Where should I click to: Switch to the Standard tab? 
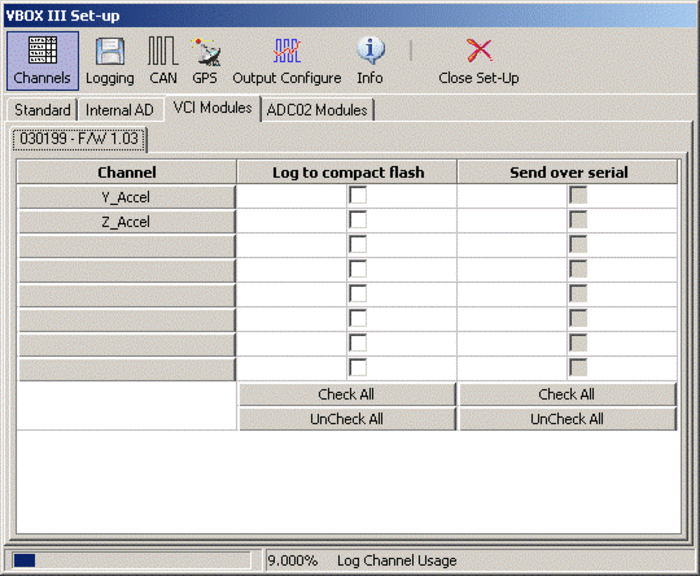tap(42, 110)
